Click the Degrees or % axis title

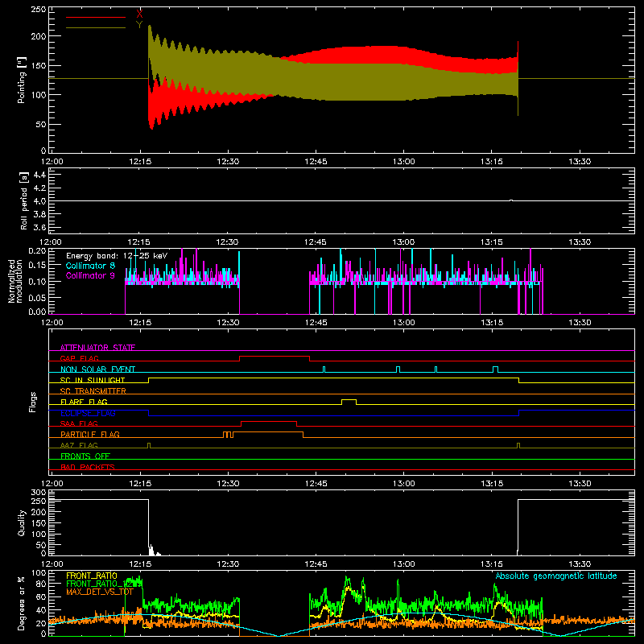coord(22,603)
